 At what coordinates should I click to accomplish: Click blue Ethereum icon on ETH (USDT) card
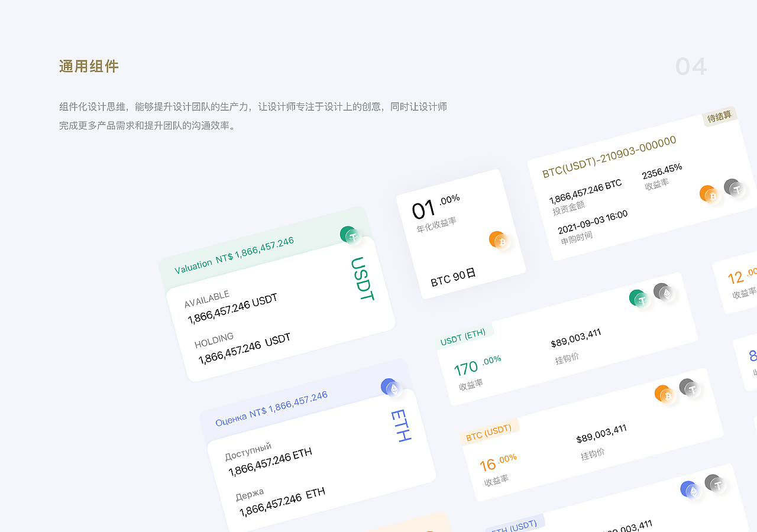[x=691, y=491]
